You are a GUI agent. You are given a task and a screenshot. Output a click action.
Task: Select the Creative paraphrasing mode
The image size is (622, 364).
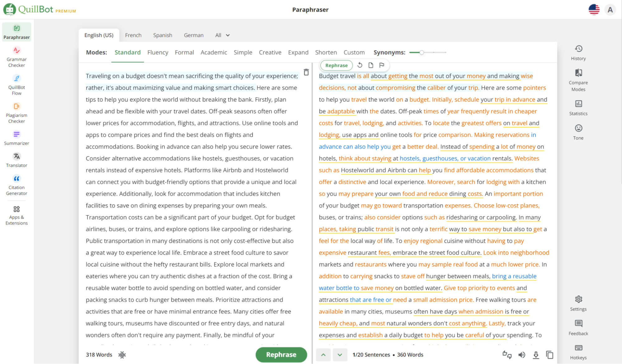[270, 52]
